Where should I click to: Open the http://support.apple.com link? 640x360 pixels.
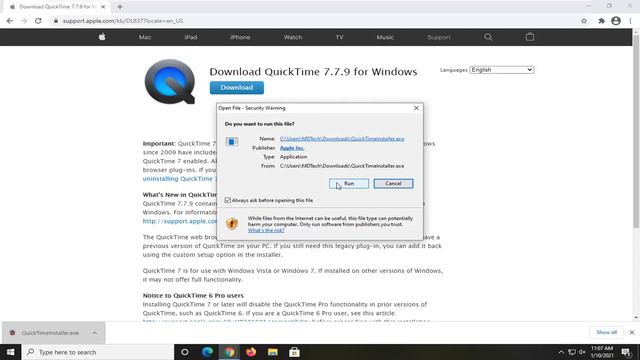tap(180, 221)
